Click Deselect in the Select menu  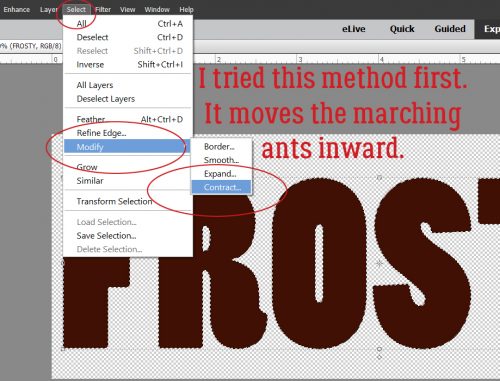pos(127,37)
